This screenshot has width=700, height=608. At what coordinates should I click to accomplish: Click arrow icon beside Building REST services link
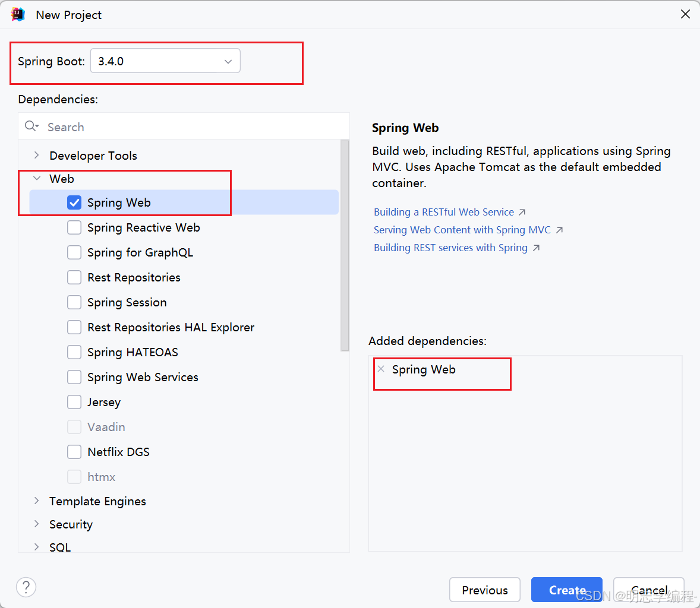click(x=536, y=248)
